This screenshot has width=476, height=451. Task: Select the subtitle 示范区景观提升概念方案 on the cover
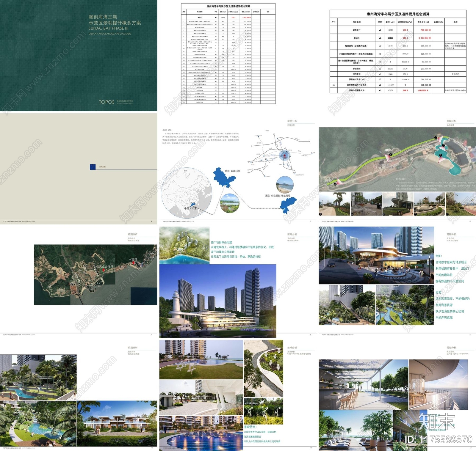click(115, 23)
